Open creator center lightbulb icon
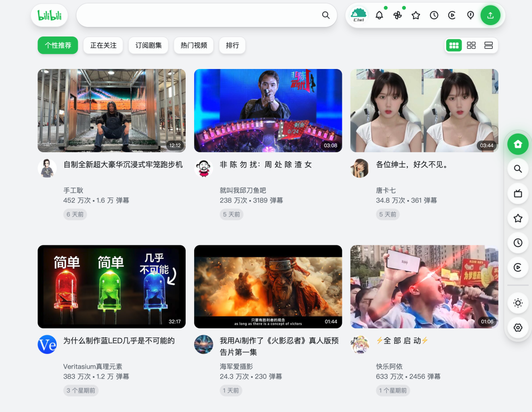 click(x=470, y=15)
